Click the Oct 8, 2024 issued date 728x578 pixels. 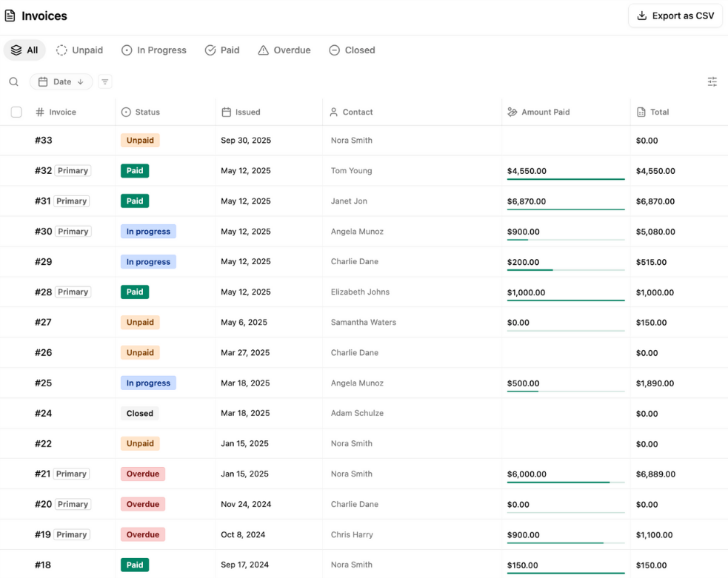tap(243, 534)
